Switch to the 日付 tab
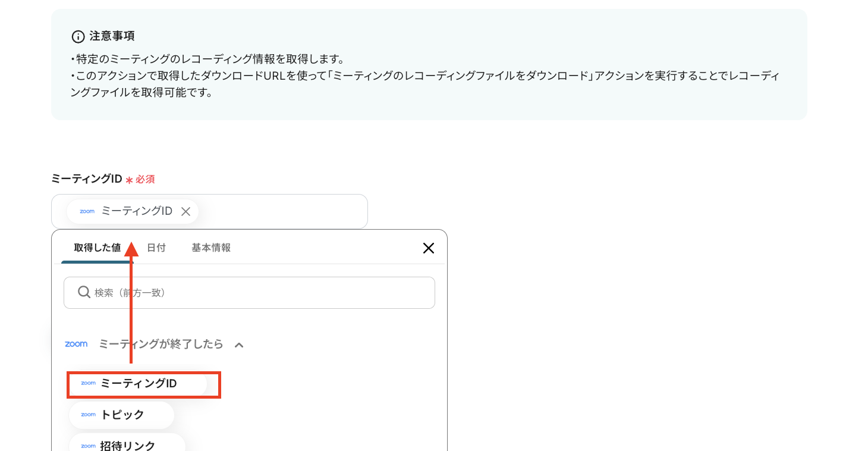The height and width of the screenshot is (451, 868). click(x=156, y=248)
